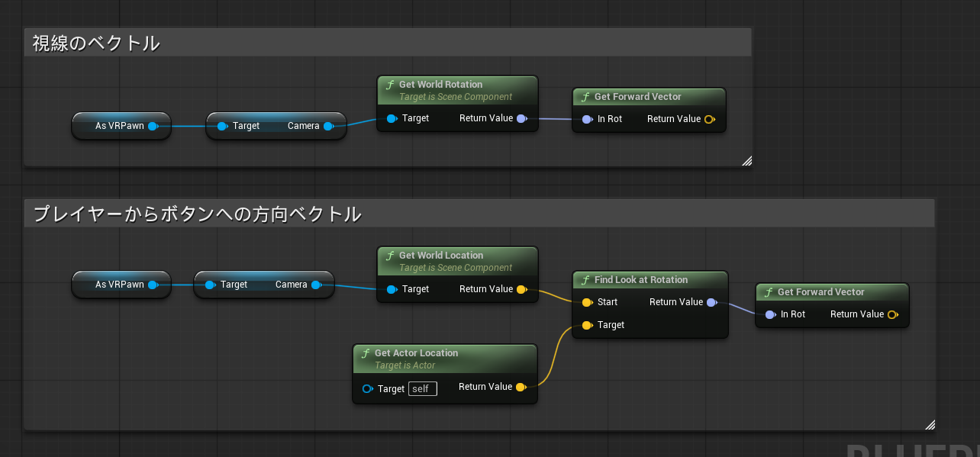
Task: Select Get Forward Vector title in 視線のベクトル group
Action: click(x=638, y=97)
